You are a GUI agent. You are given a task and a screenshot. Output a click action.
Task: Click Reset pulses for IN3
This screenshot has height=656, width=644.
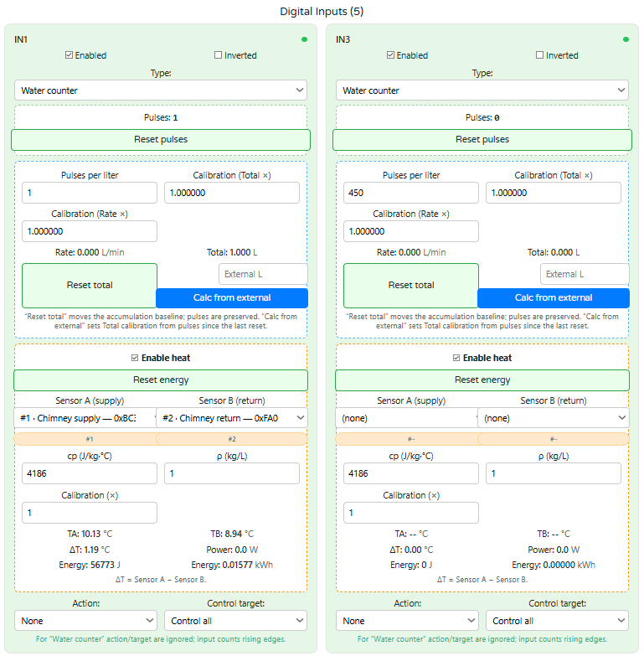482,140
